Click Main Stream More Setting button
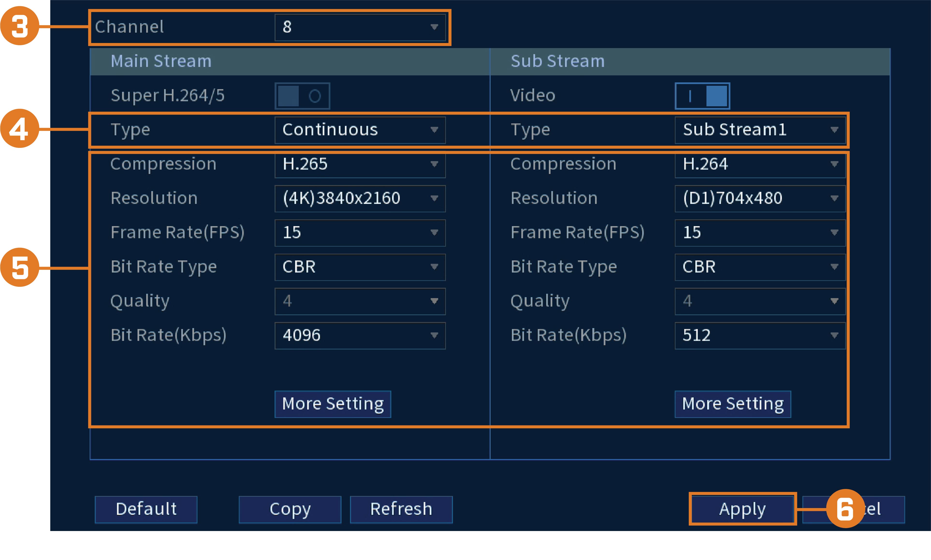This screenshot has width=931, height=560. click(333, 404)
